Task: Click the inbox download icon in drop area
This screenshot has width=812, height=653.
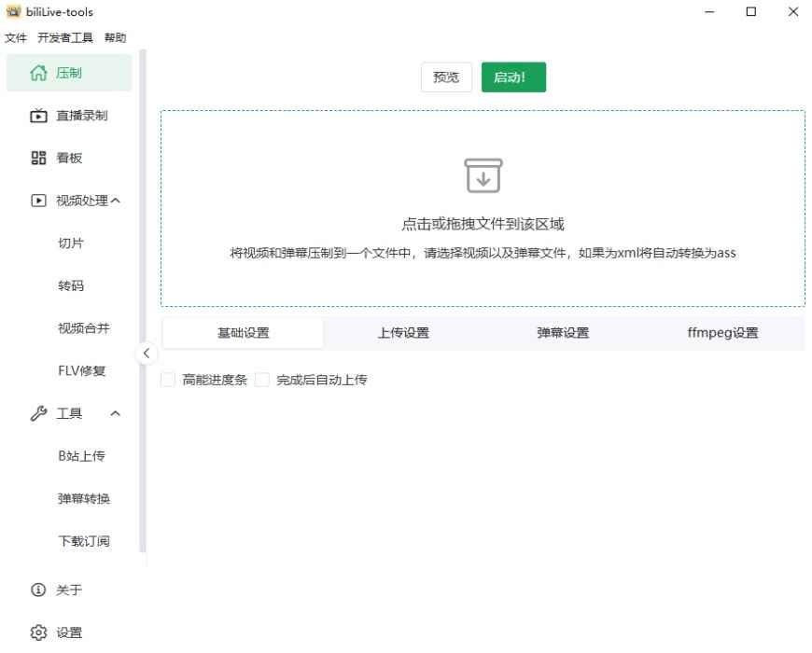Action: coord(483,176)
